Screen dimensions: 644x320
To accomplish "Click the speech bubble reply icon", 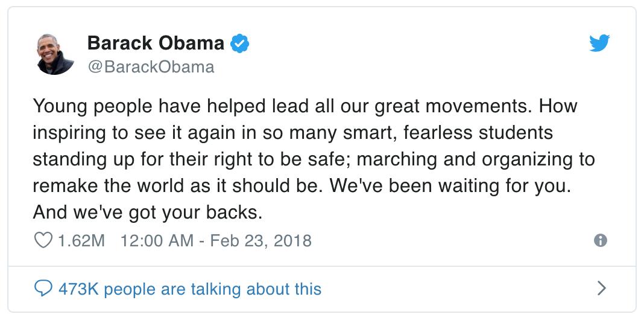I will (42, 289).
